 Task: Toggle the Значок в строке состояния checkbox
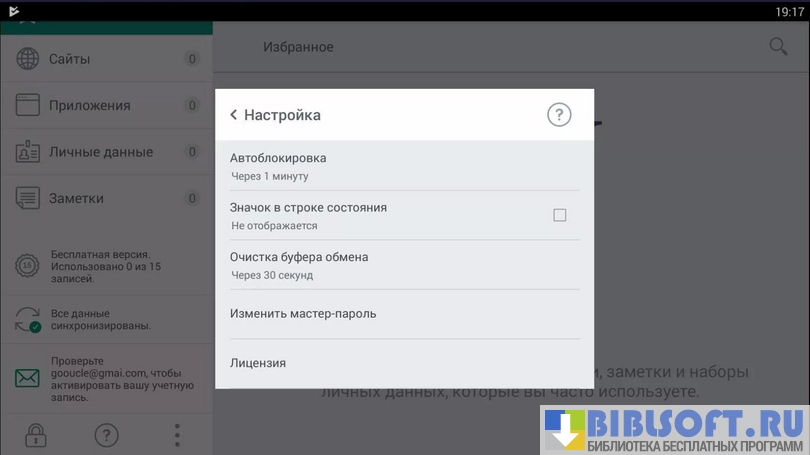pyautogui.click(x=560, y=215)
